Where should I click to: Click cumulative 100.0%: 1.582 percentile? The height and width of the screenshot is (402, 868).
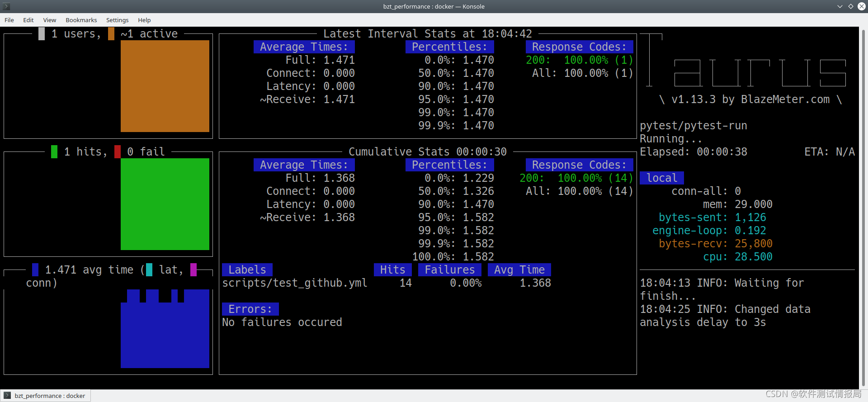tap(453, 257)
